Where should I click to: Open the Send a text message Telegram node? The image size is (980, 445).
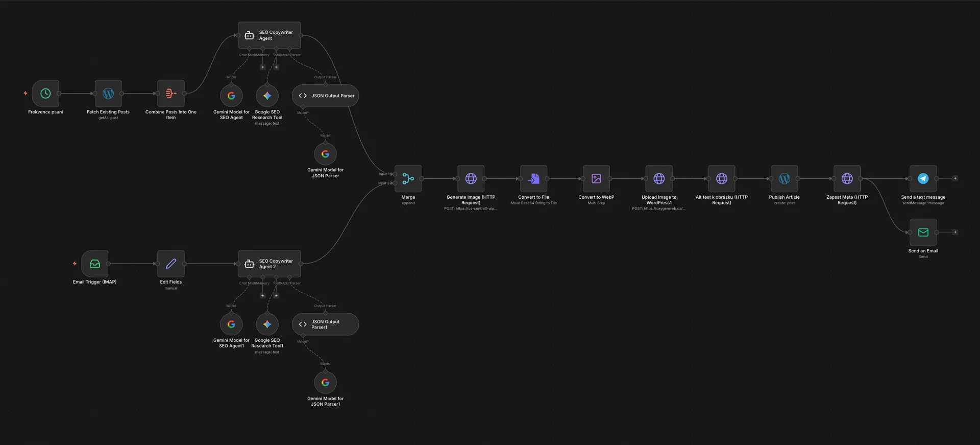(x=923, y=179)
